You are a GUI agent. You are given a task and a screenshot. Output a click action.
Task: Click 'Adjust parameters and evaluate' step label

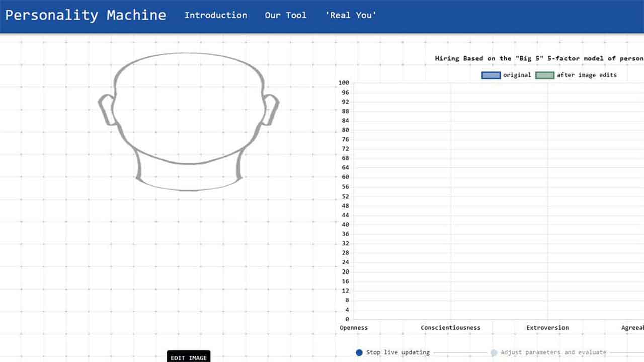tap(553, 353)
